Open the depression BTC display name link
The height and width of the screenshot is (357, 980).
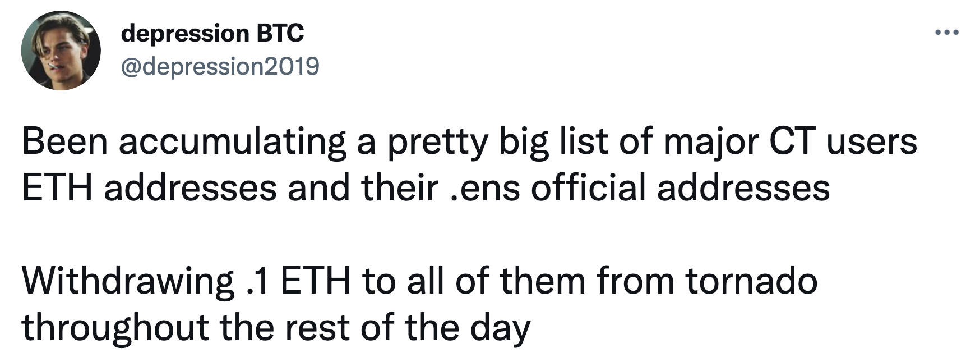coord(212,34)
